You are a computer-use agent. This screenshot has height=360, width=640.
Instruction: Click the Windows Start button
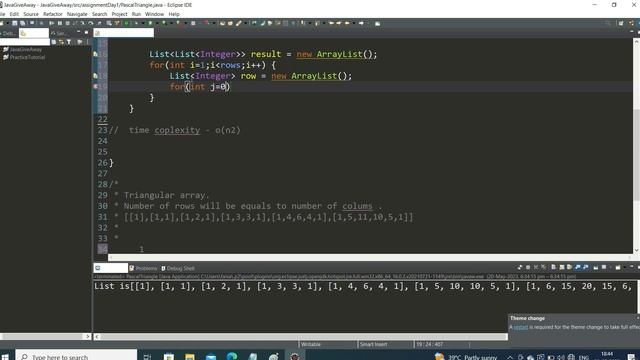tap(5, 357)
